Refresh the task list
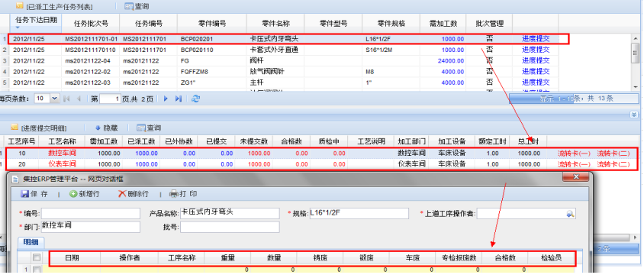 tap(196, 99)
